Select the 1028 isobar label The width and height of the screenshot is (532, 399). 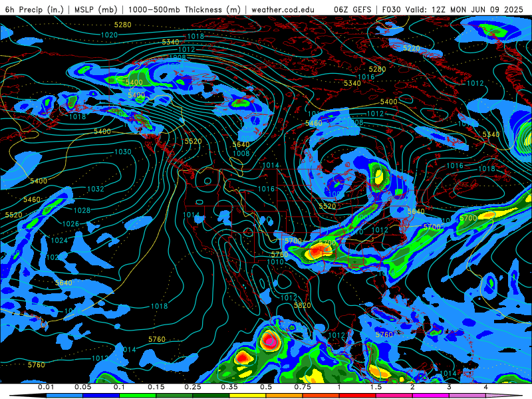[x=82, y=210]
